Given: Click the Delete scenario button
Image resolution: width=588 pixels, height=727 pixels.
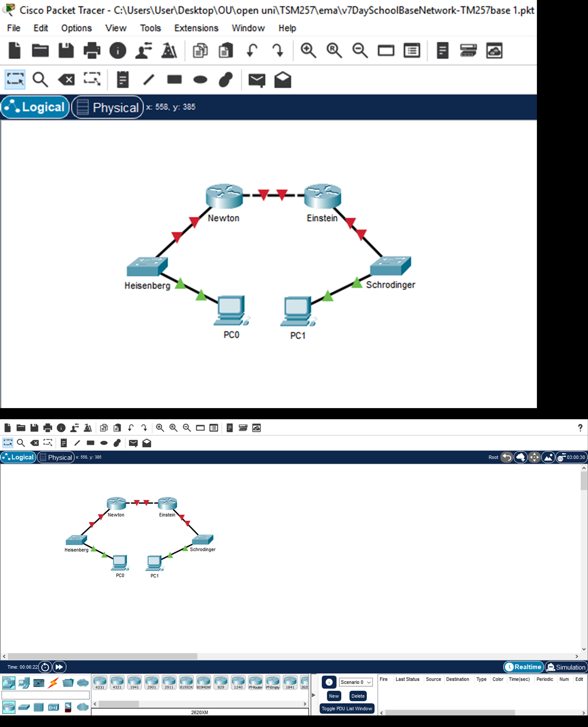Looking at the screenshot, I should [358, 696].
